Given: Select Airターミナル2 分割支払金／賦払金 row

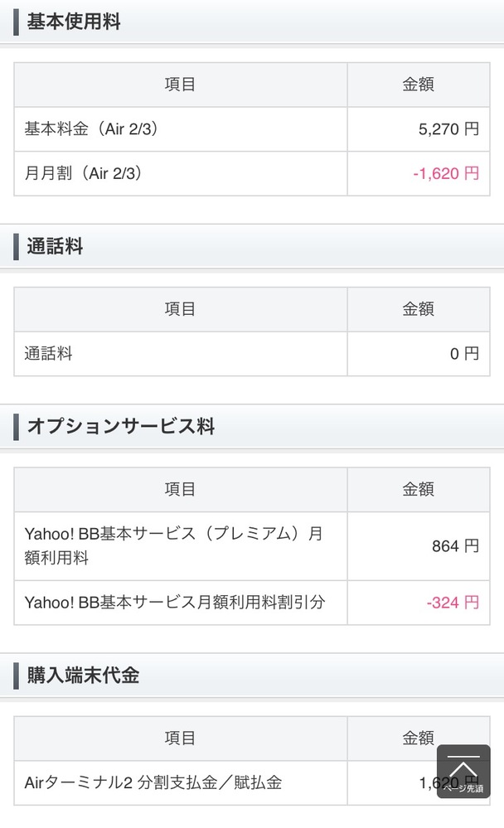Looking at the screenshot, I should (153, 782).
